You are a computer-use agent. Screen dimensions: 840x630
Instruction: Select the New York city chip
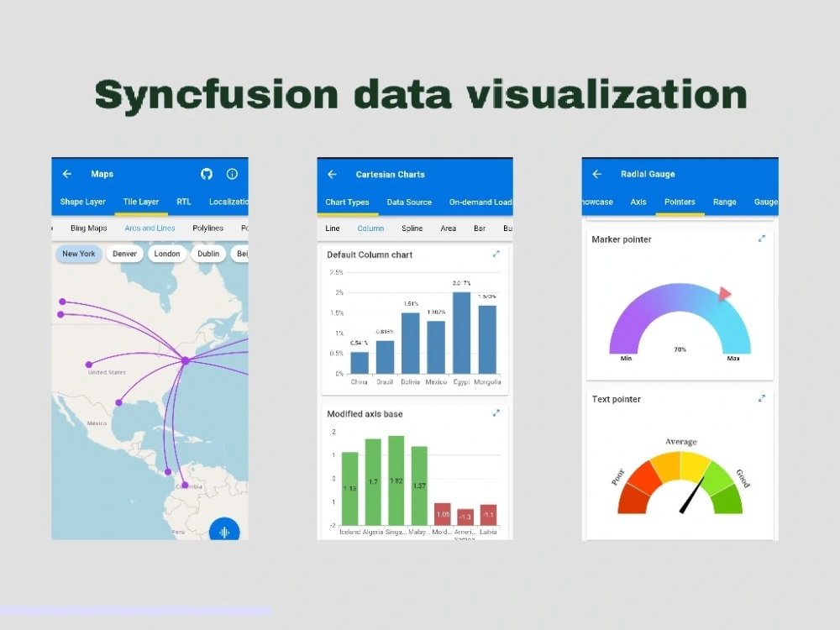pyautogui.click(x=79, y=254)
